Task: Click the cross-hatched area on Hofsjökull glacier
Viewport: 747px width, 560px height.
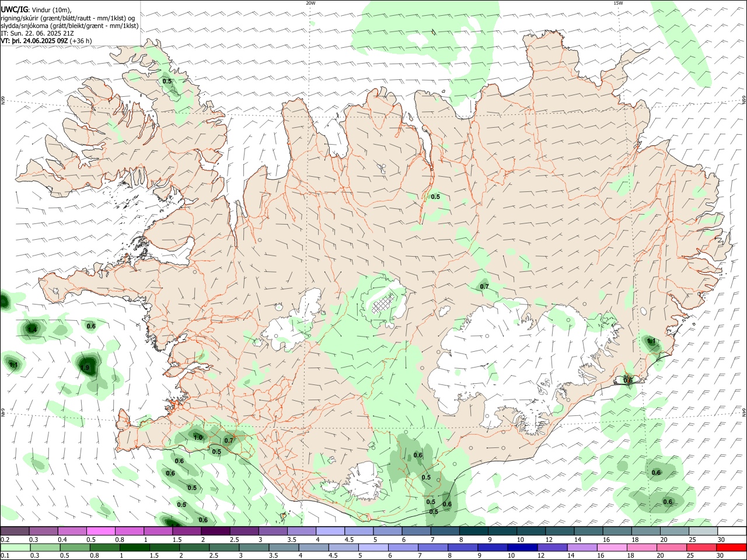Action: (x=382, y=303)
